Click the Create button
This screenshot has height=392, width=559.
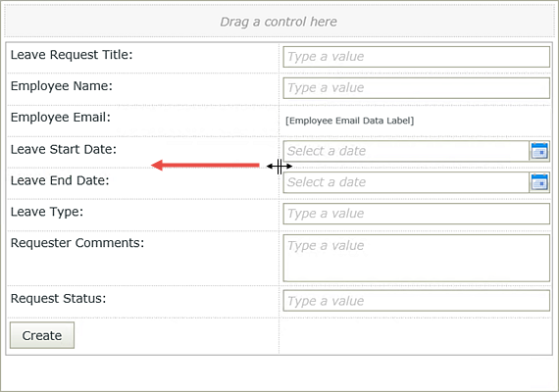click(x=42, y=335)
